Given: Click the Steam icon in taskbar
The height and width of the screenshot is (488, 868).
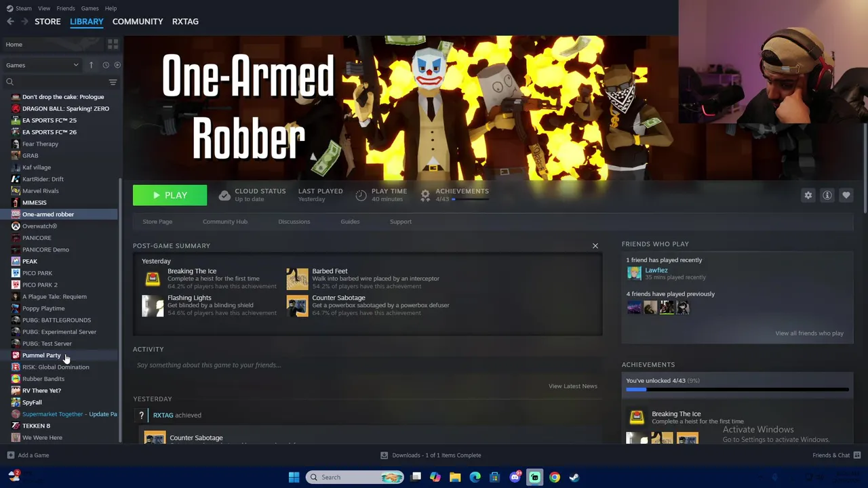Looking at the screenshot, I should click(574, 477).
